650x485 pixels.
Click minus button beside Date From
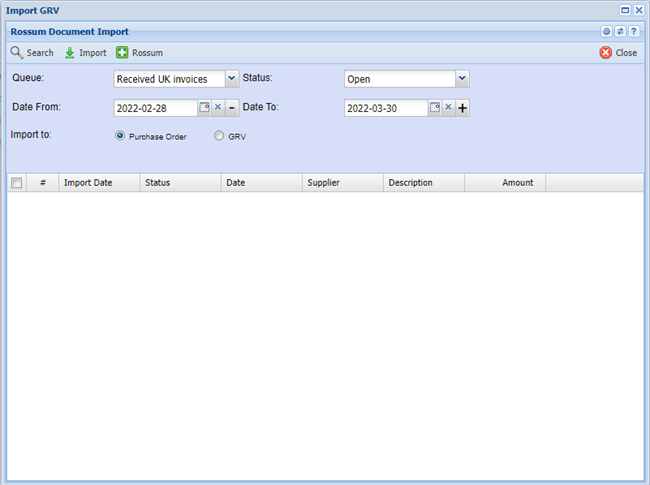pos(232,108)
